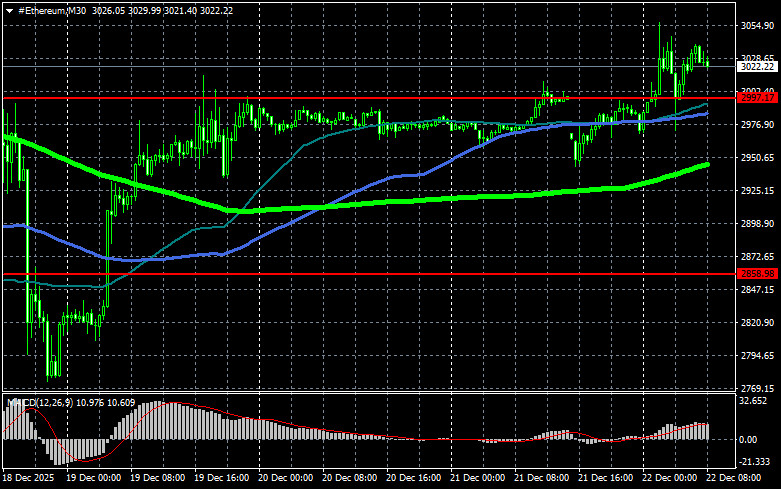Click the 2872.65 price scale value
The width and height of the screenshot is (781, 489).
coord(757,256)
